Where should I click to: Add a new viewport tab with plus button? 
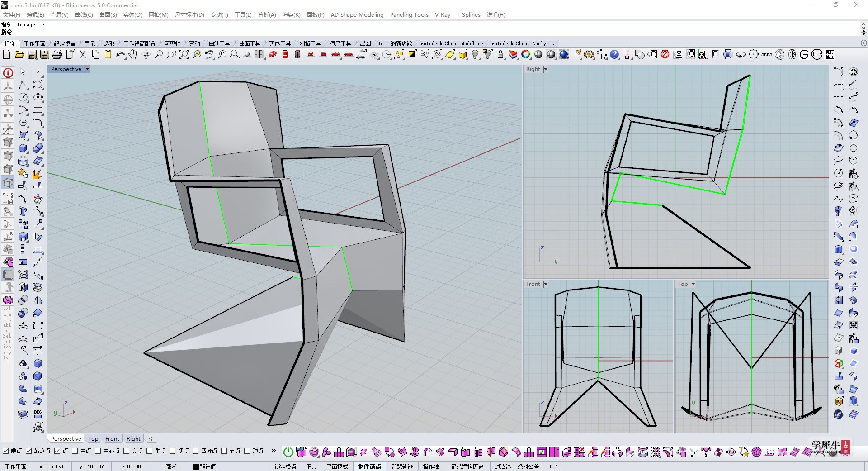click(151, 439)
